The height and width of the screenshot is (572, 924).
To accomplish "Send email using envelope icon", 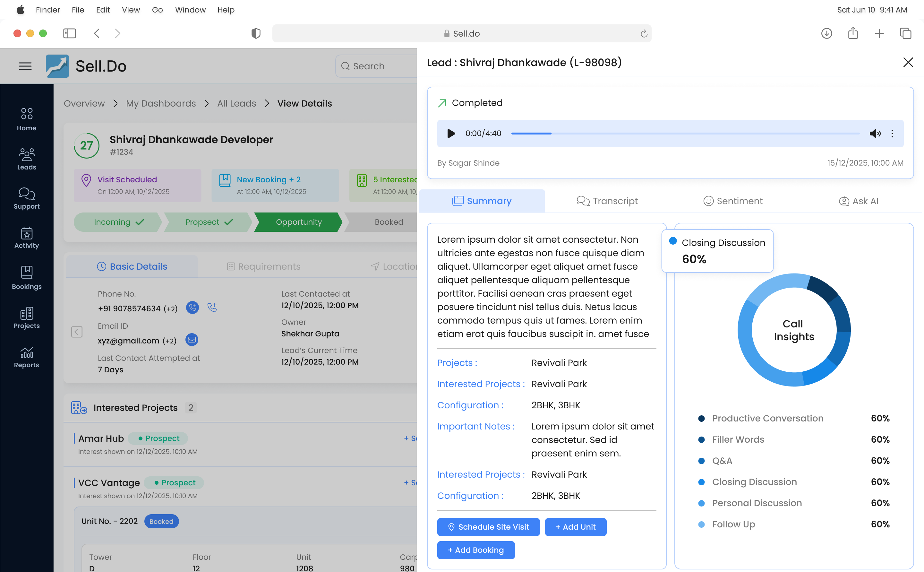I will click(x=192, y=340).
